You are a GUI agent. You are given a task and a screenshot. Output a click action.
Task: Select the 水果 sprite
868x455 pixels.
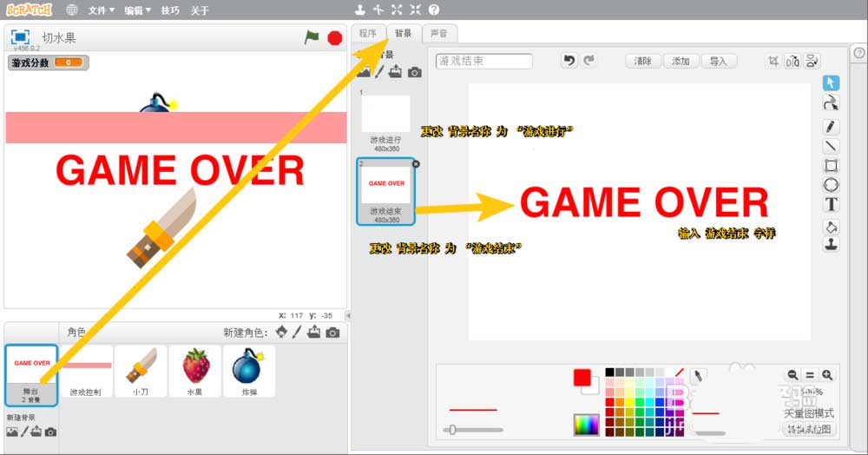pyautogui.click(x=194, y=372)
